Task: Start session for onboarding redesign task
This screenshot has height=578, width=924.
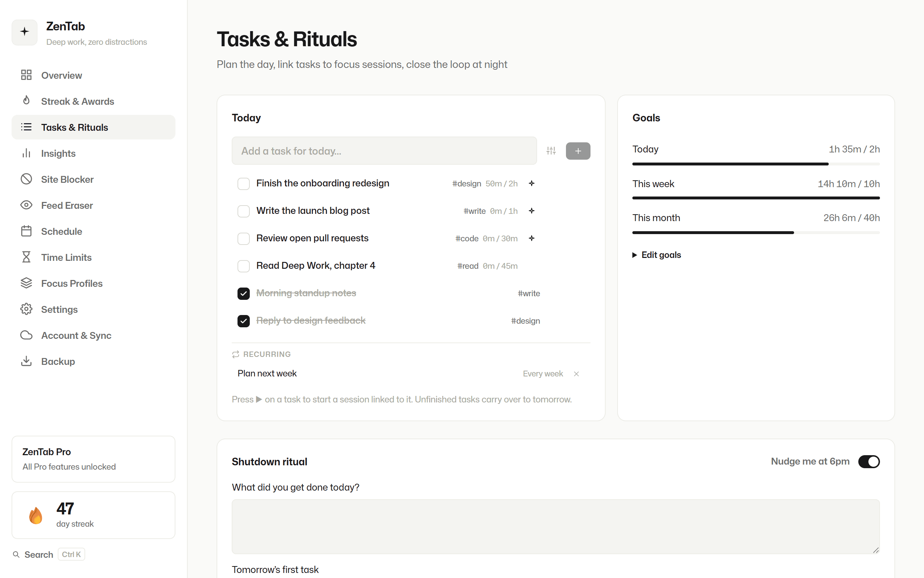Action: 532,184
